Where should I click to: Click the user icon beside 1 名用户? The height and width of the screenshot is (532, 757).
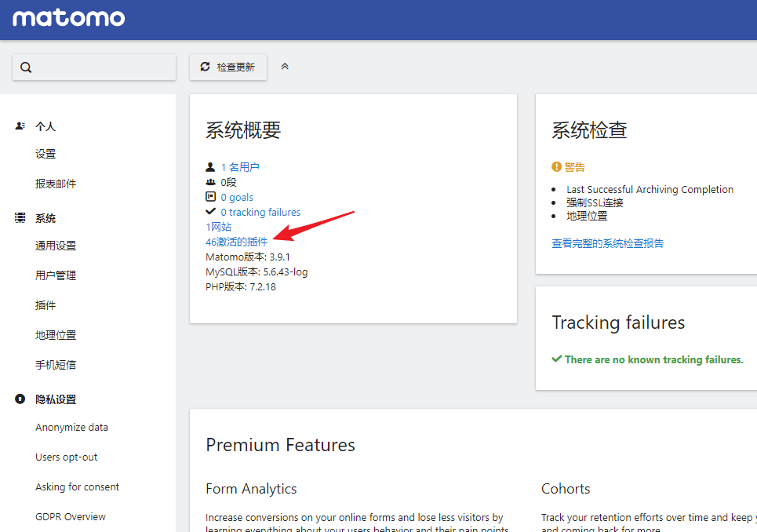[x=210, y=167]
